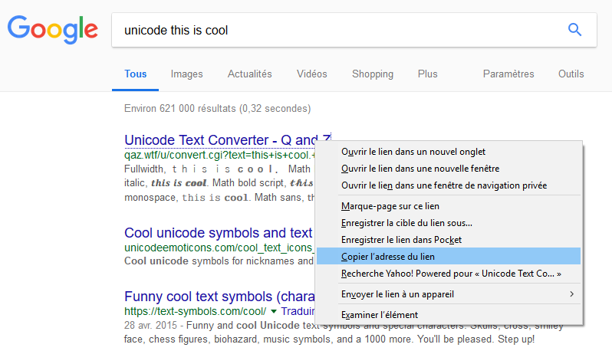Click into the search query input field
The height and width of the screenshot is (364, 612).
[330, 31]
